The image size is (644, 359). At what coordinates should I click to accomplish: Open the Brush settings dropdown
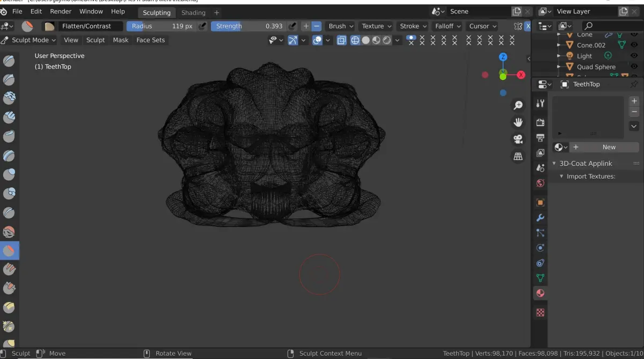pos(341,26)
